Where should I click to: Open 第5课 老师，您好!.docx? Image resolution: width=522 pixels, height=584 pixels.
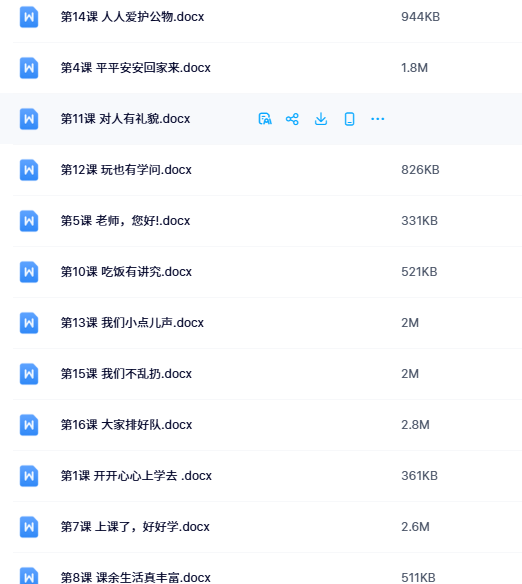(125, 221)
